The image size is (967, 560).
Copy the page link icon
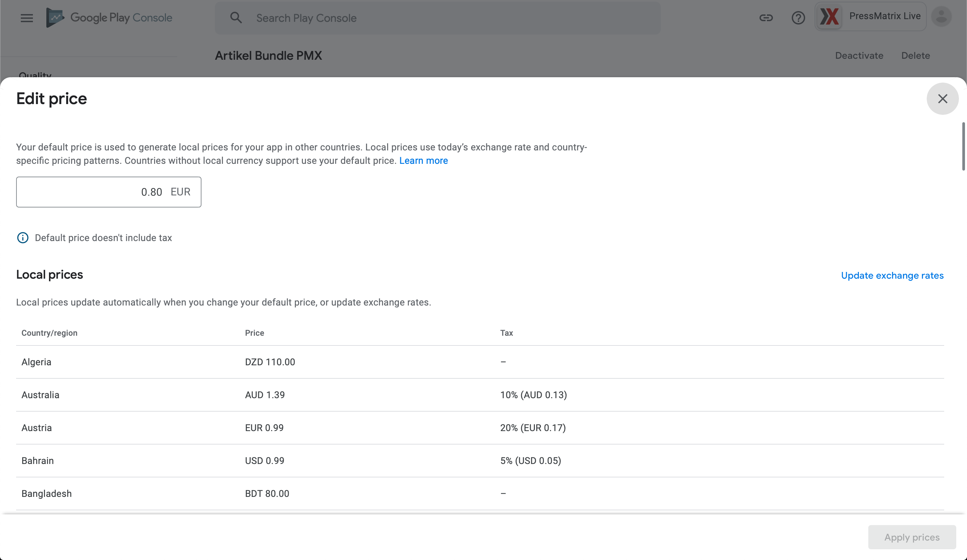pyautogui.click(x=766, y=18)
